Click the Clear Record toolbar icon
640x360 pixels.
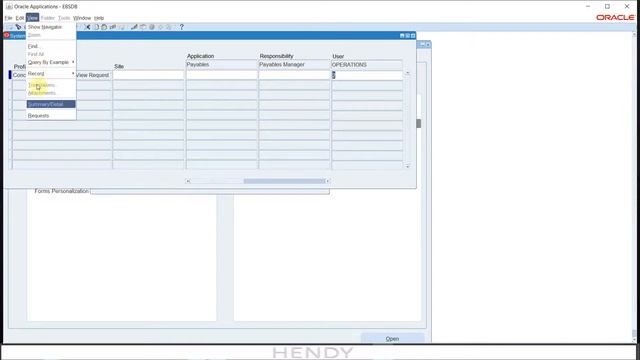click(x=113, y=27)
